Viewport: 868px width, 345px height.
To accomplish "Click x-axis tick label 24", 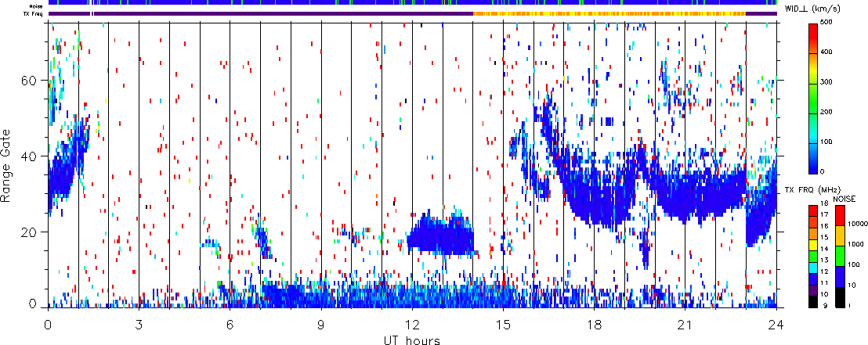I will (x=776, y=325).
